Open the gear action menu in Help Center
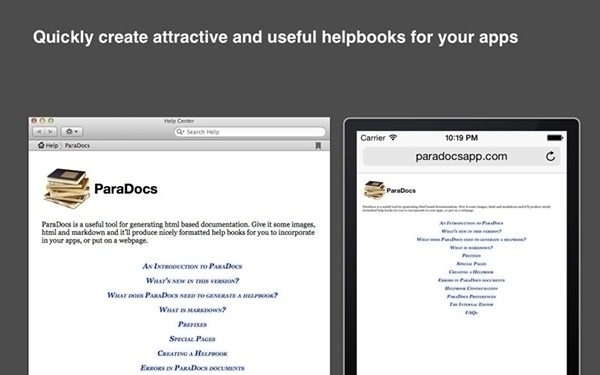Image resolution: width=600 pixels, height=375 pixels. (72, 132)
